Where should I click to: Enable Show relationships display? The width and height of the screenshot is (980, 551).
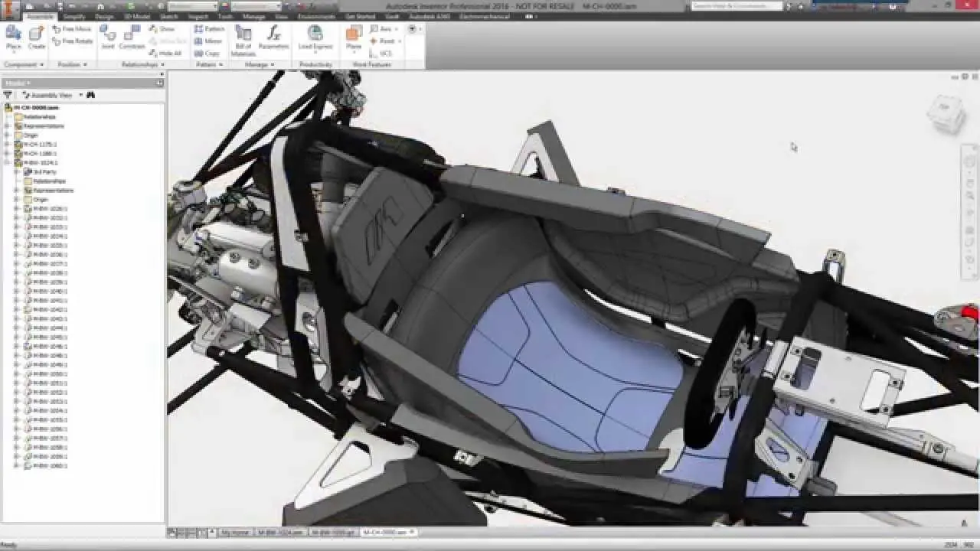click(162, 29)
